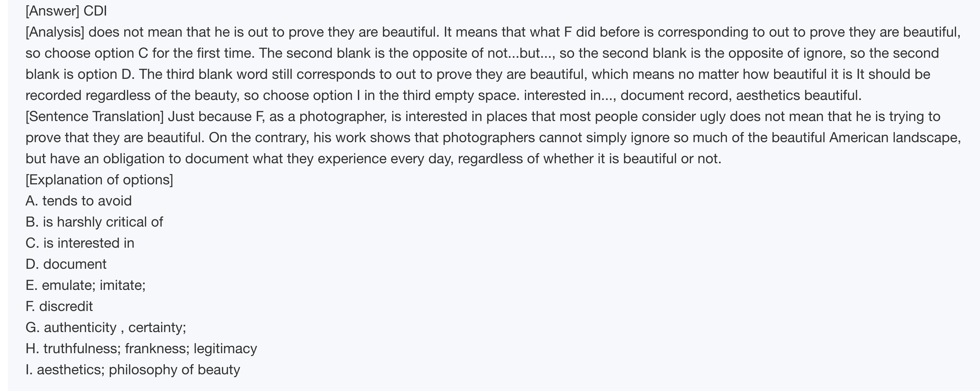Click the answer text "CDI"
The width and height of the screenshot is (980, 391).
[95, 11]
